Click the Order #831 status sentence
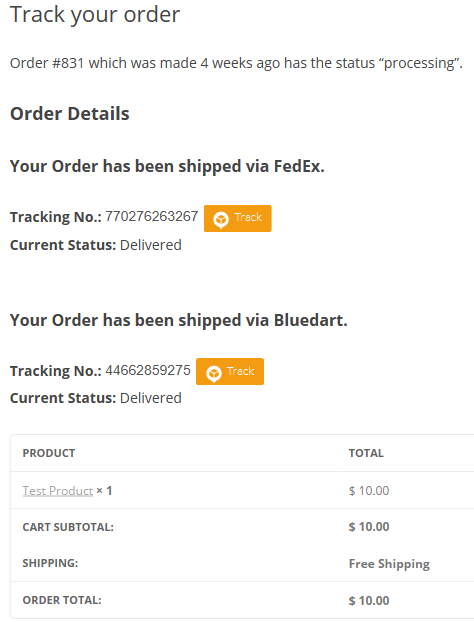Viewport: 474px width, 622px height. (236, 63)
